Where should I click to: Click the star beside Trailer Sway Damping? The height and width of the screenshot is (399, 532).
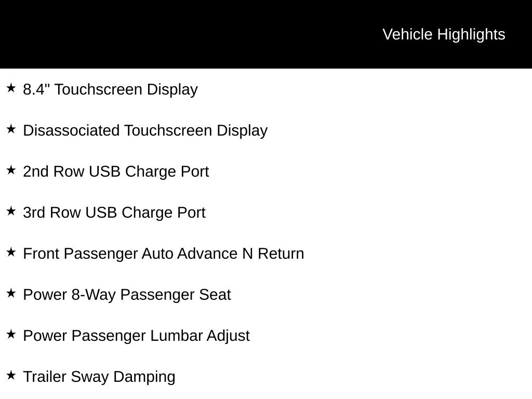[11, 375]
